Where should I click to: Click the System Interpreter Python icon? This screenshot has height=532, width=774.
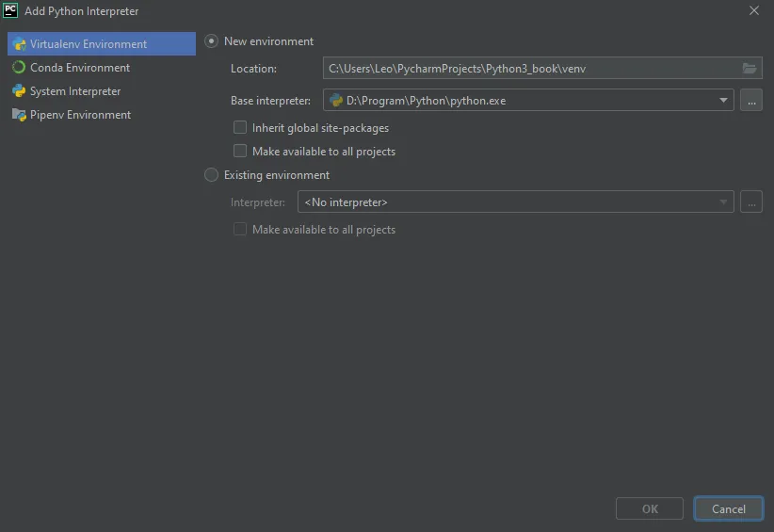(x=19, y=91)
